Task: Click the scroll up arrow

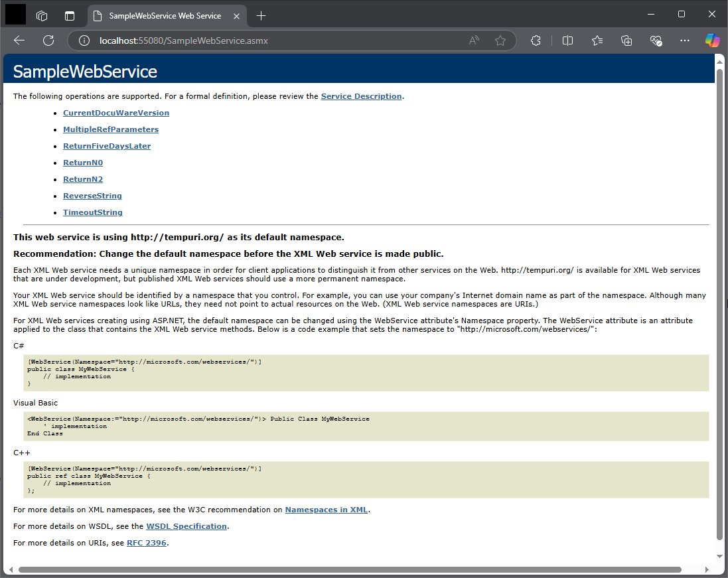Action: [719, 61]
